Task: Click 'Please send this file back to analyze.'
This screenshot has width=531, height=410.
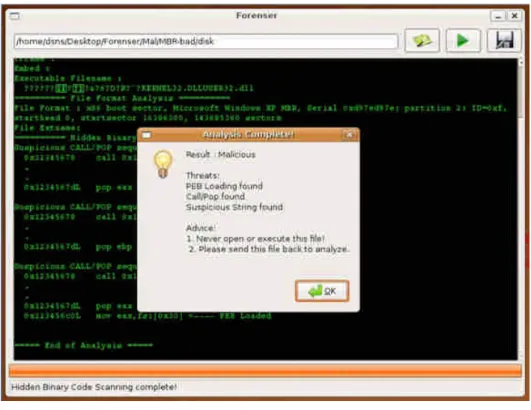Action: (269, 249)
